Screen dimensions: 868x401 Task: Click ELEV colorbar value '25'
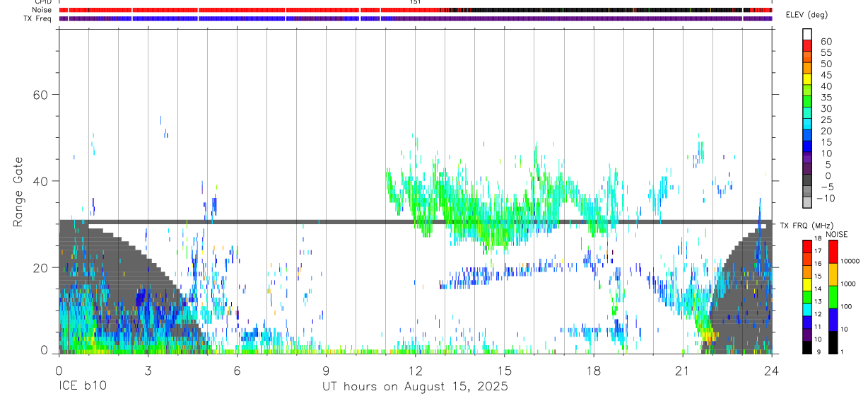coord(826,120)
